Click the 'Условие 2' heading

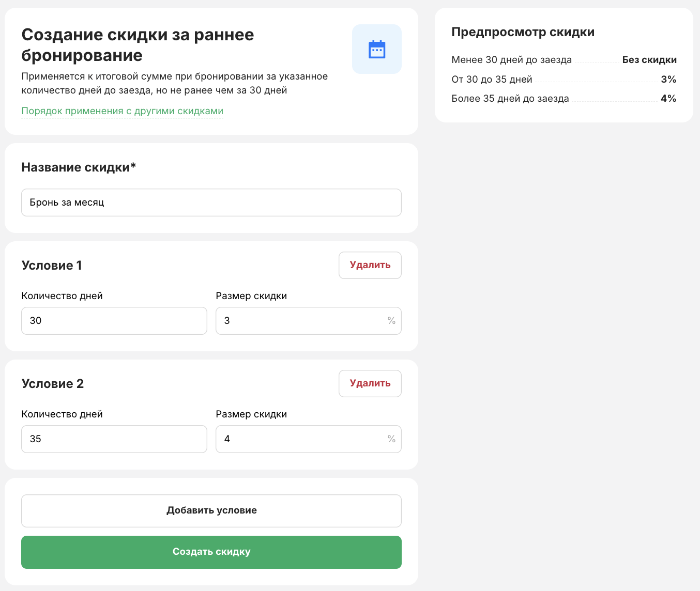[52, 384]
